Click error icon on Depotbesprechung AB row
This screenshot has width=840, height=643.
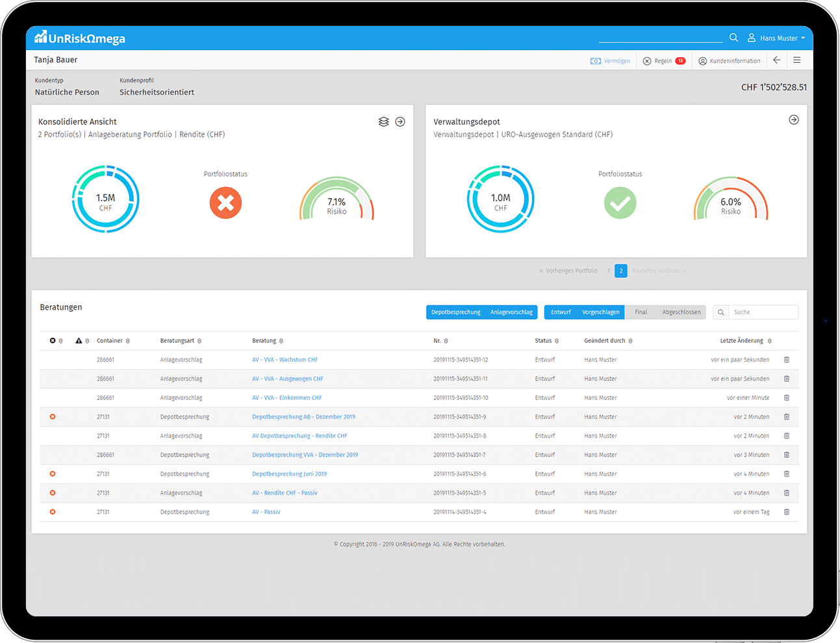[x=53, y=417]
